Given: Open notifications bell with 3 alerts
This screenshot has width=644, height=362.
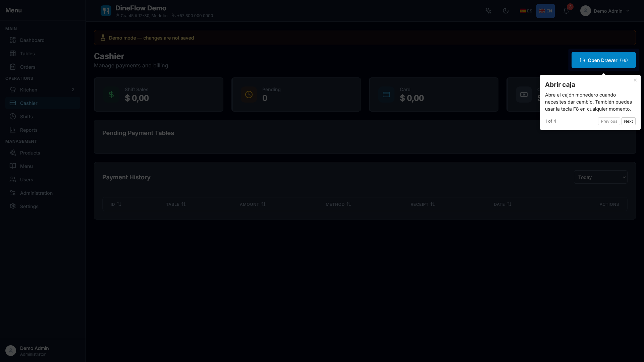Looking at the screenshot, I should coord(566,11).
